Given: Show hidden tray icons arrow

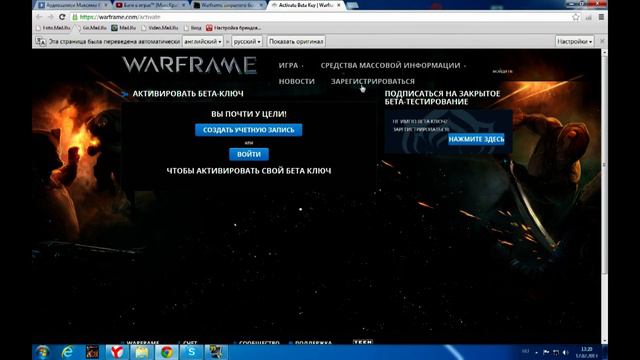Looking at the screenshot, I should (537, 353).
